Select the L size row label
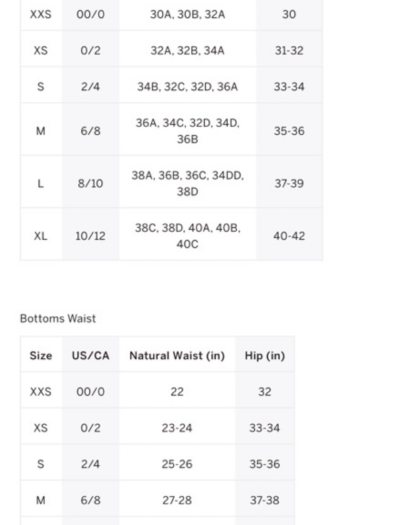 pyautogui.click(x=41, y=183)
